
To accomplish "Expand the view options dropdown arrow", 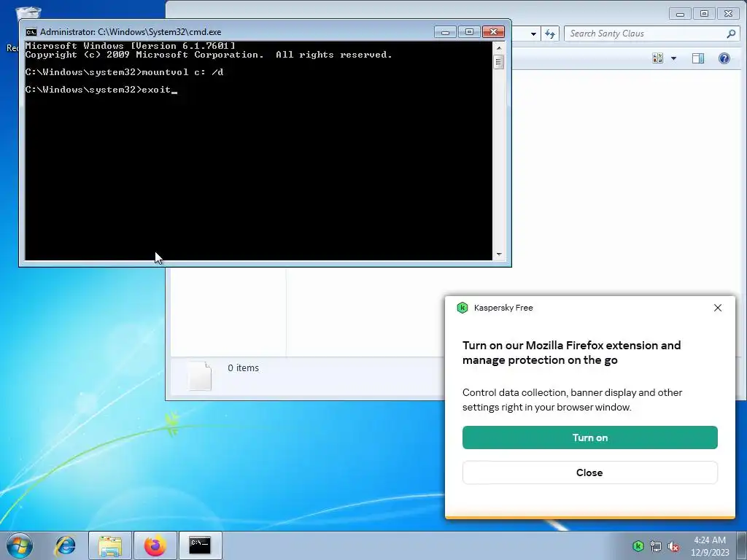I will coord(673,58).
